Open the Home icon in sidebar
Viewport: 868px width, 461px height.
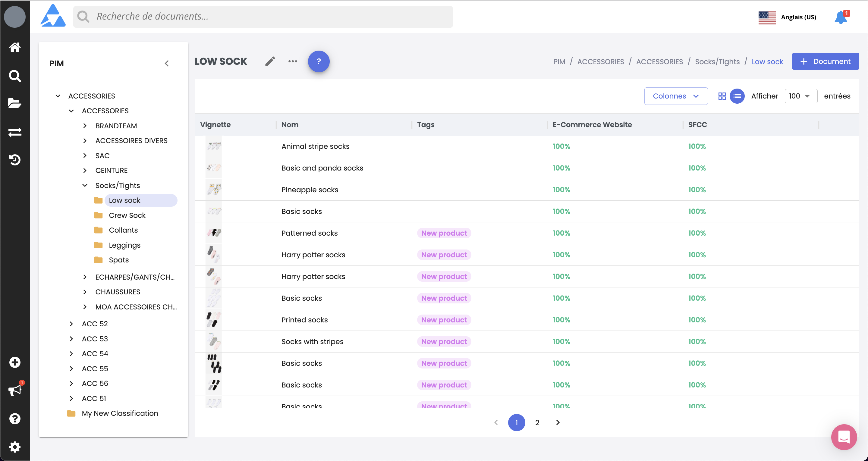click(x=14, y=47)
